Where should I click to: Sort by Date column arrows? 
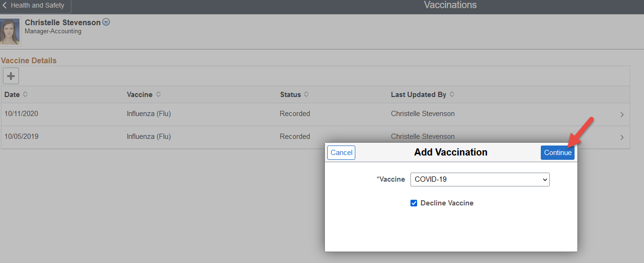[x=25, y=94]
